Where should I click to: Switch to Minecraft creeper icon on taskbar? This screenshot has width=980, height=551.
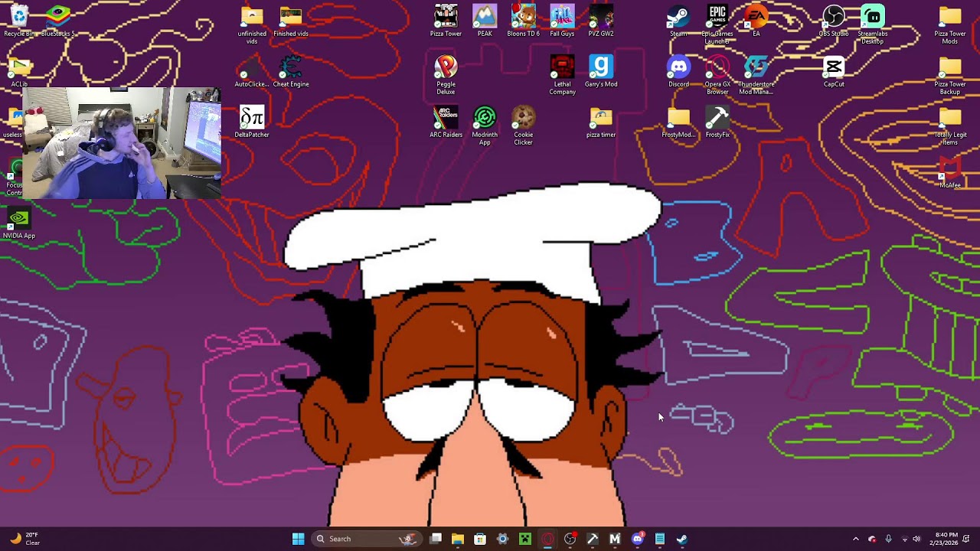coord(525,539)
